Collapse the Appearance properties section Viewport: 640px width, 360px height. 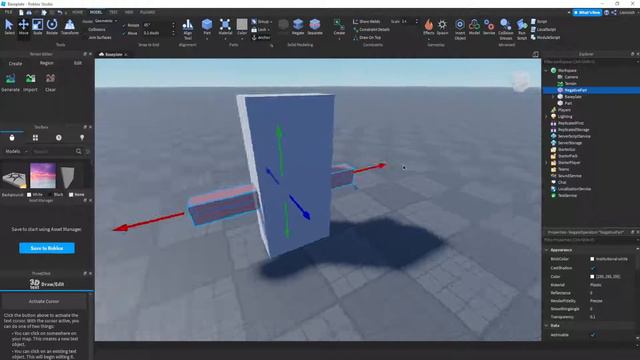coord(547,250)
